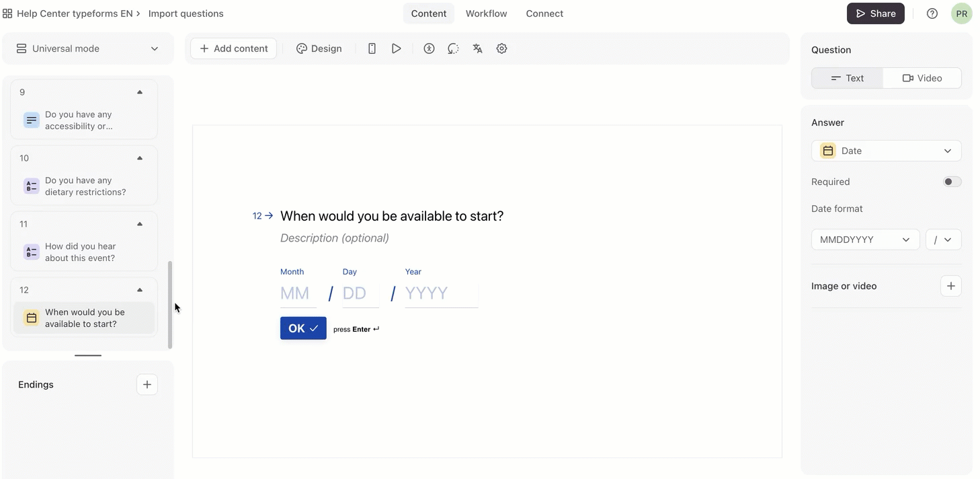Click the sidebar panel resize handle
Image resolution: width=980 pixels, height=479 pixels.
tap(88, 355)
